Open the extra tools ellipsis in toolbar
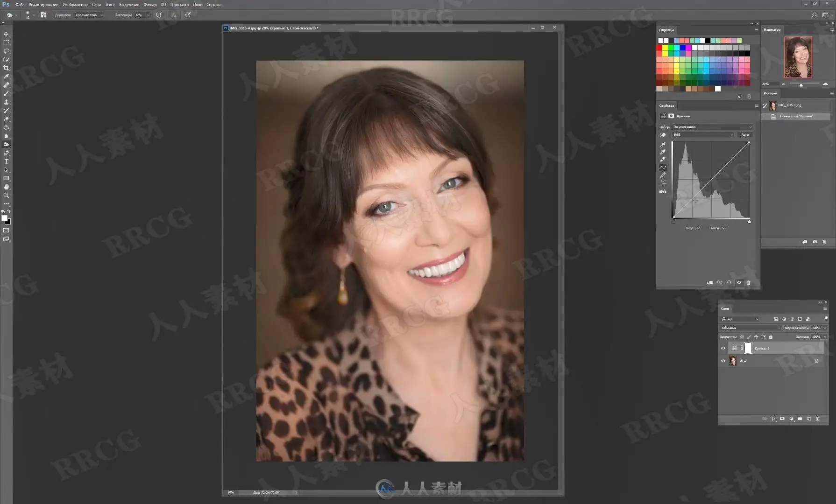This screenshot has width=836, height=504. coord(6,204)
